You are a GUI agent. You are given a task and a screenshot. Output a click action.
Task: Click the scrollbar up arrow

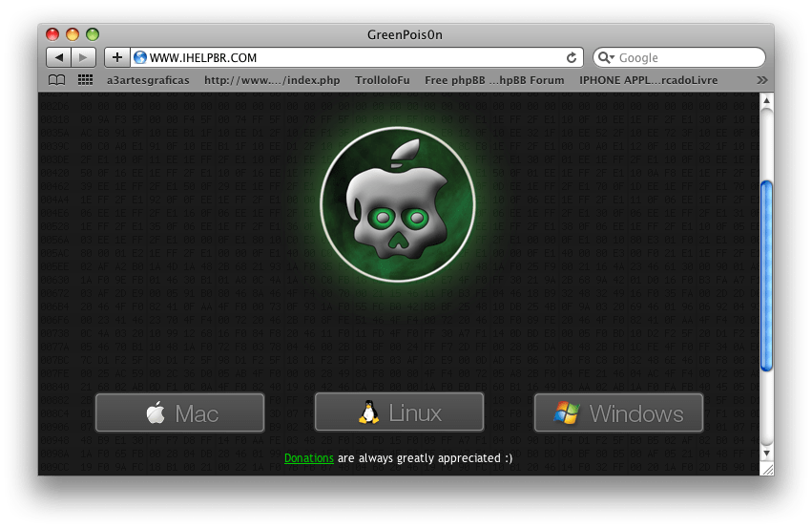pyautogui.click(x=766, y=100)
